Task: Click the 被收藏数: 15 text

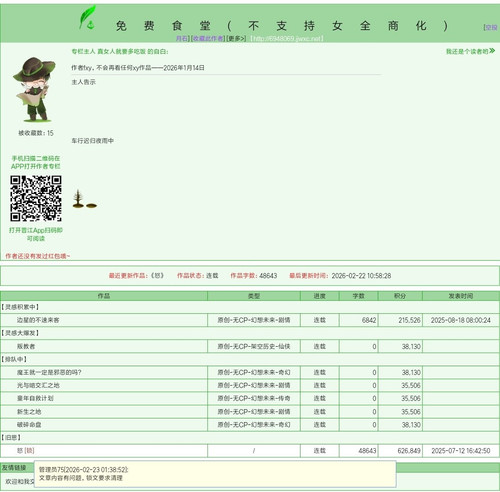Action: coord(36,133)
